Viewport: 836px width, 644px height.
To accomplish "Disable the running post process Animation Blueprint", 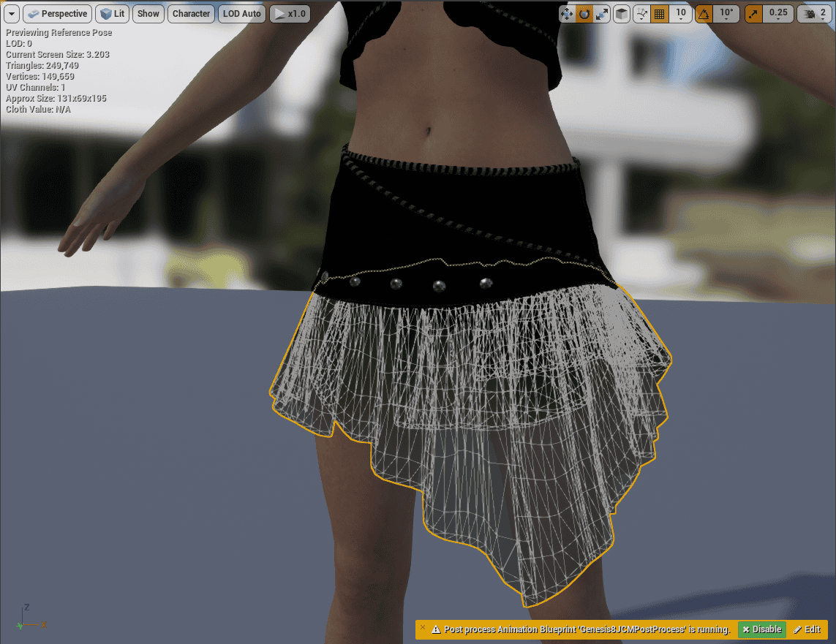I will point(761,629).
